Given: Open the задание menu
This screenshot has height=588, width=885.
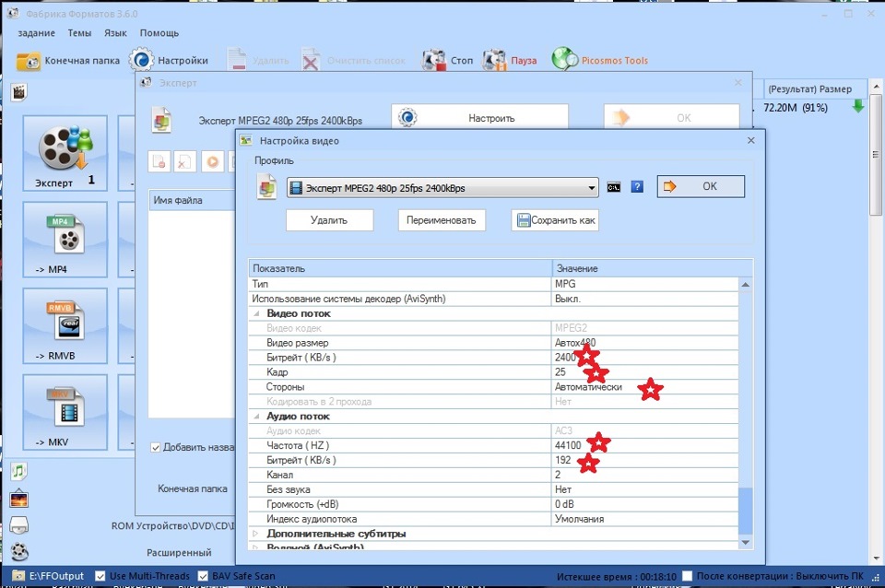Looking at the screenshot, I should (36, 33).
